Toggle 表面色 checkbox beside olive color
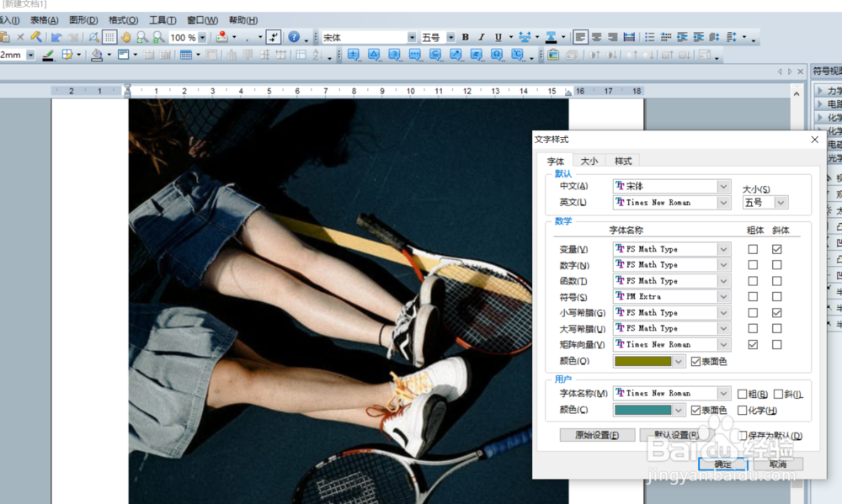Viewport: 842px width, 504px height. (x=696, y=361)
